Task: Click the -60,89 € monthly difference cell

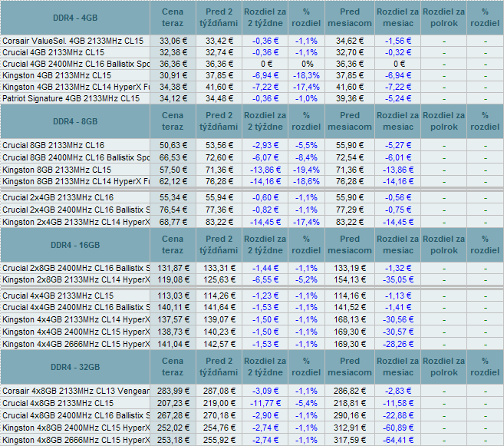Action: point(398,428)
